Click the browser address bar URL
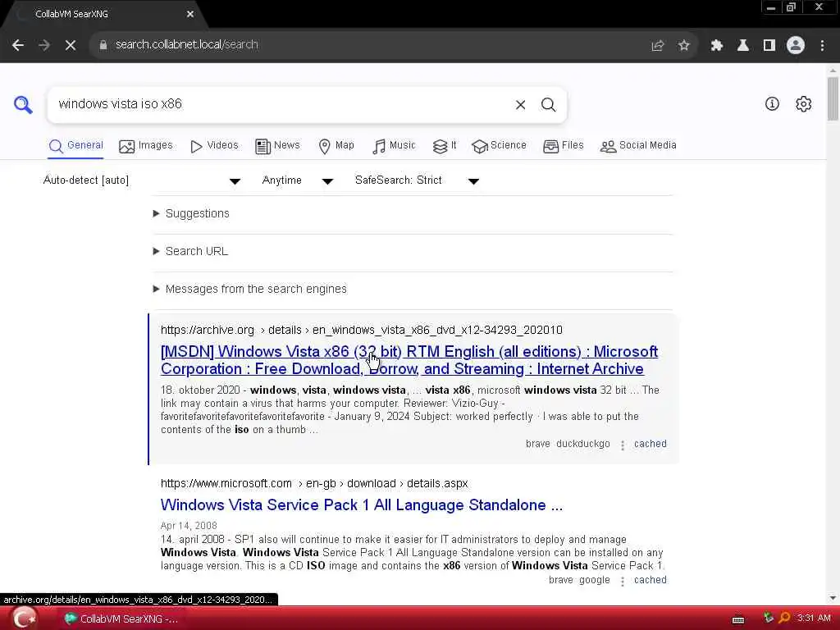 pos(187,45)
